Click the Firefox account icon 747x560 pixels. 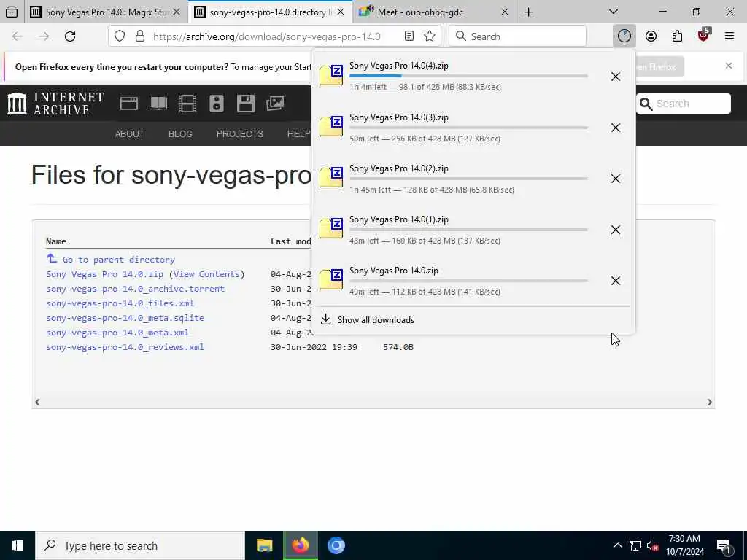point(651,36)
